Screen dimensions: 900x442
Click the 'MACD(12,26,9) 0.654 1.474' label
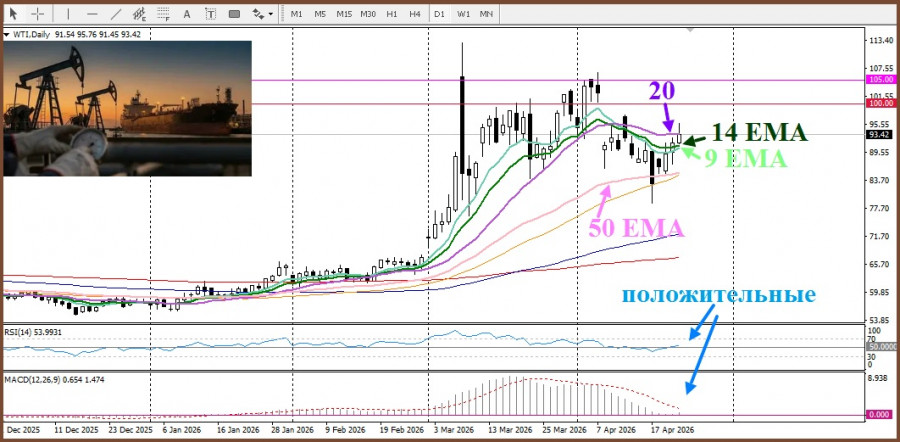tap(54, 379)
